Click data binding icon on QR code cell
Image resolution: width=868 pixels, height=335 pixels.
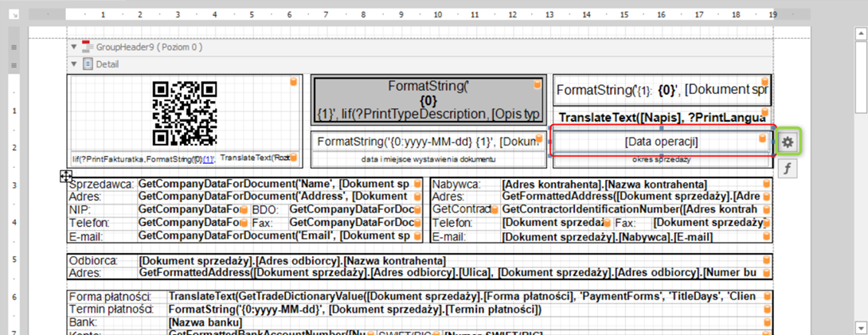pyautogui.click(x=293, y=82)
